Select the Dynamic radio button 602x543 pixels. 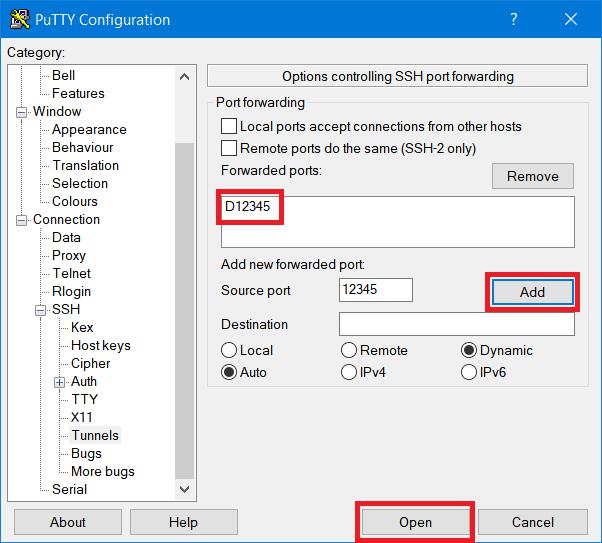[468, 350]
